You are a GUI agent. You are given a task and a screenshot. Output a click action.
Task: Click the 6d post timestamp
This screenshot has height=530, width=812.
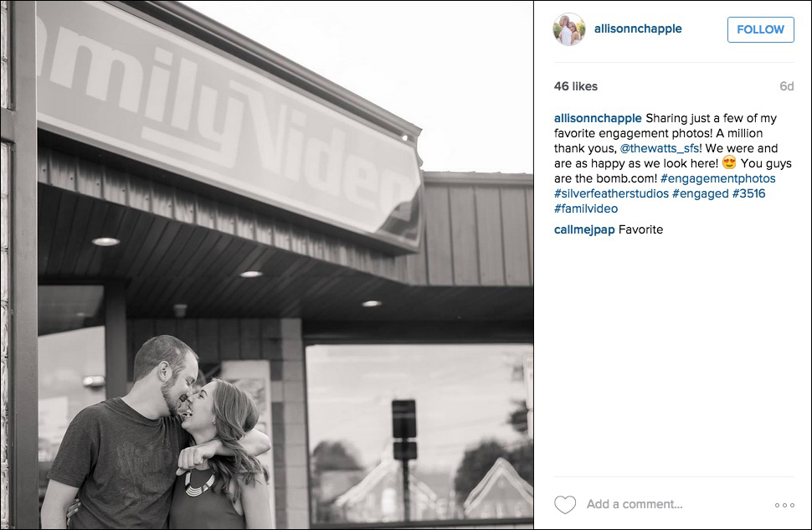tap(786, 86)
